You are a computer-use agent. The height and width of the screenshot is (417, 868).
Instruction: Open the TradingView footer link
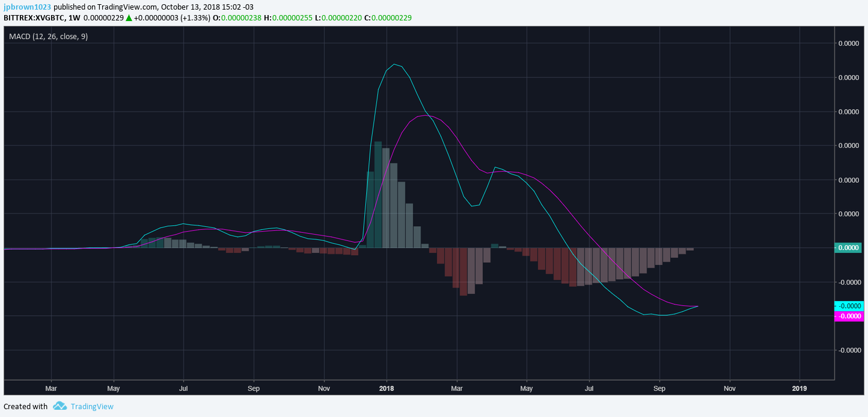[92, 406]
